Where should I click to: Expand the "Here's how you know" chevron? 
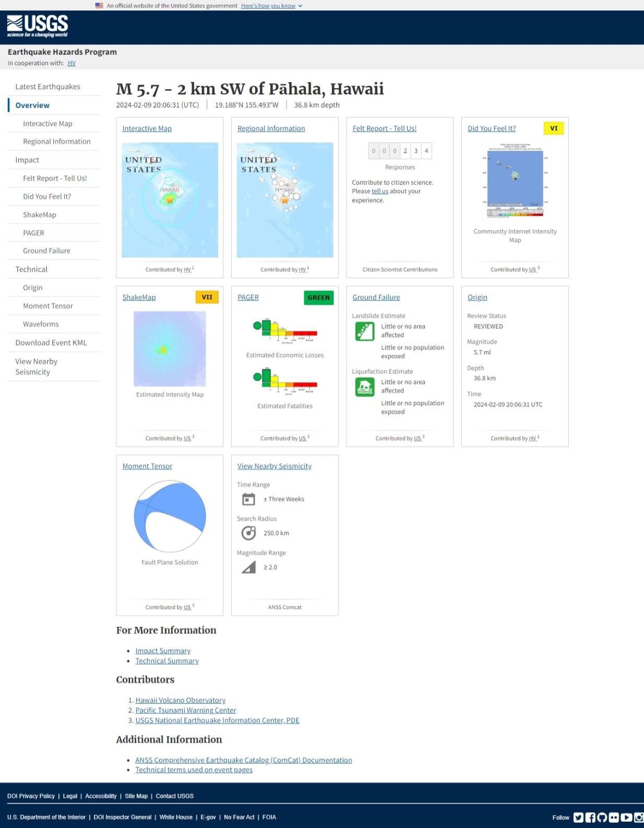pyautogui.click(x=300, y=6)
